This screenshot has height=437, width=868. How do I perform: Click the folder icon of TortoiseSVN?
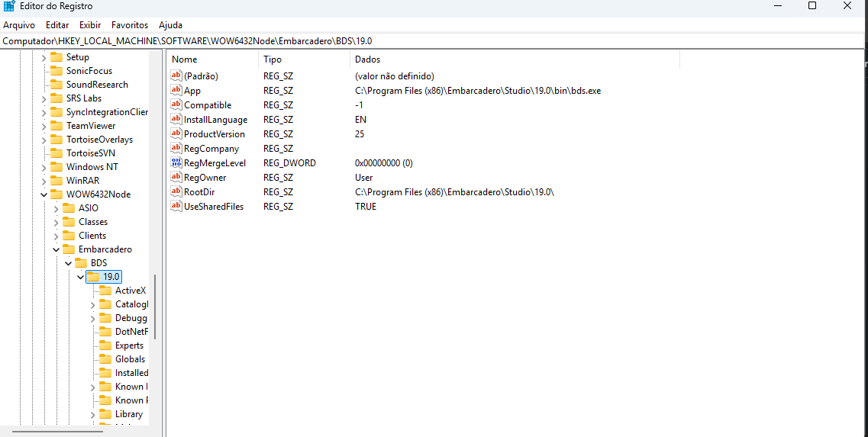pos(56,153)
